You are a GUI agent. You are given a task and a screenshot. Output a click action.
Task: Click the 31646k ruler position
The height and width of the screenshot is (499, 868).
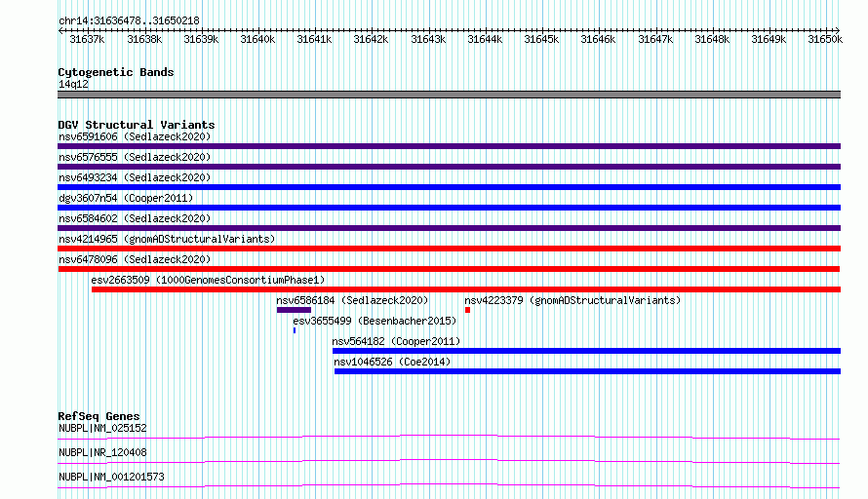[598, 39]
